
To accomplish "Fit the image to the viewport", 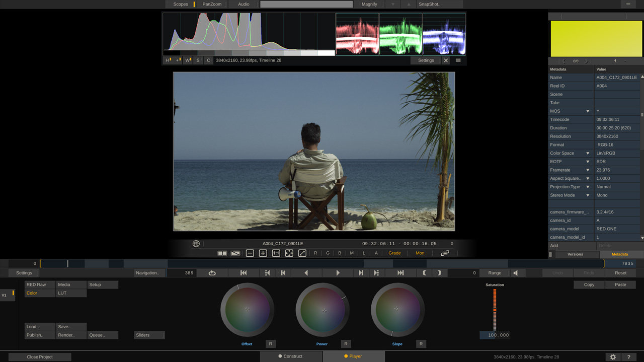I will 289,253.
